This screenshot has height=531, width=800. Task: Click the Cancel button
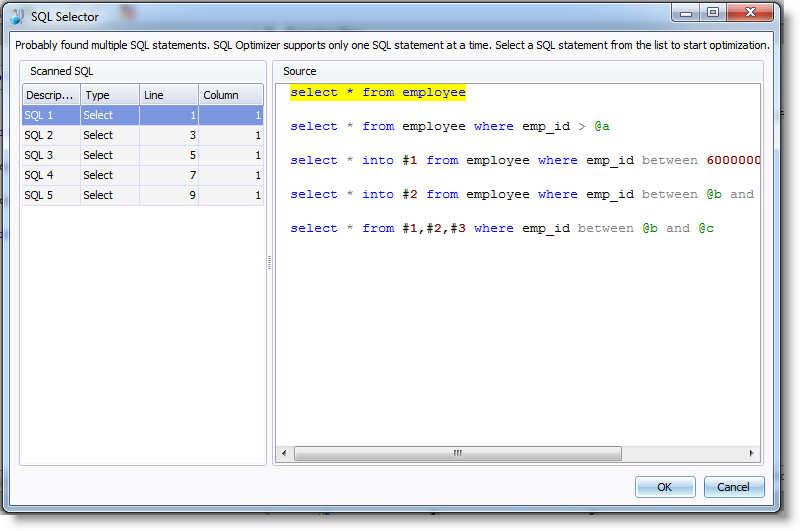734,487
